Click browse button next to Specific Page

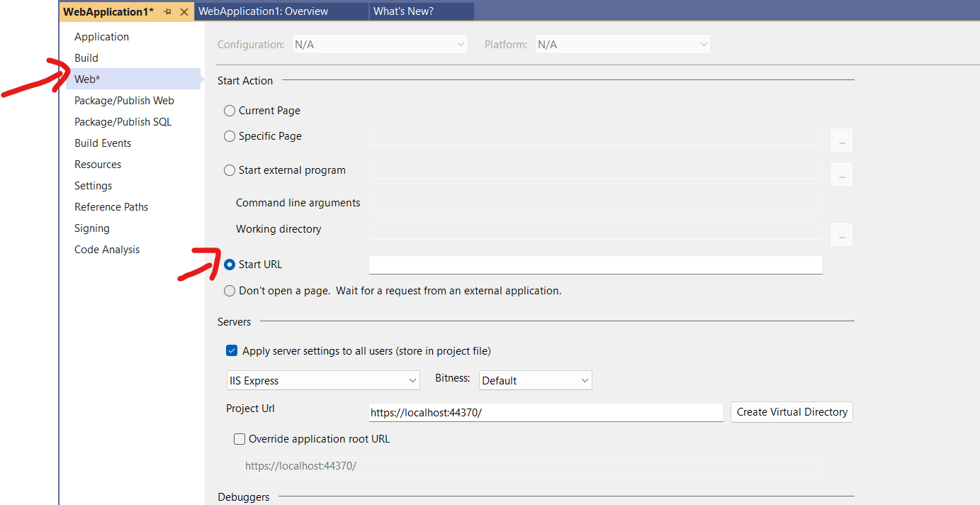842,140
